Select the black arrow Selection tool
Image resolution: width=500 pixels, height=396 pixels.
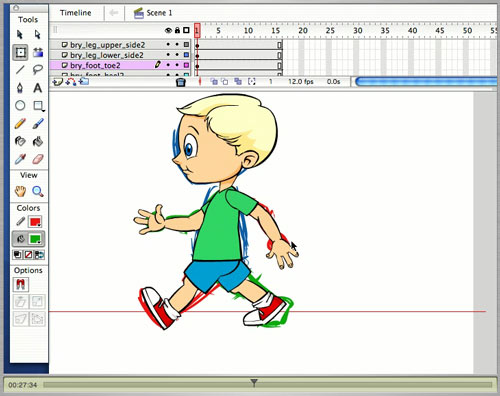20,34
